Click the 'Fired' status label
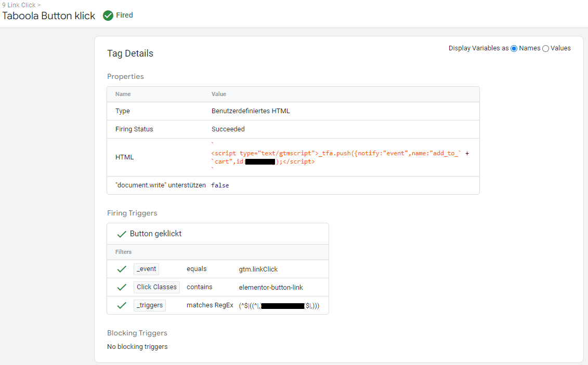Image resolution: width=588 pixels, height=365 pixels. [124, 15]
